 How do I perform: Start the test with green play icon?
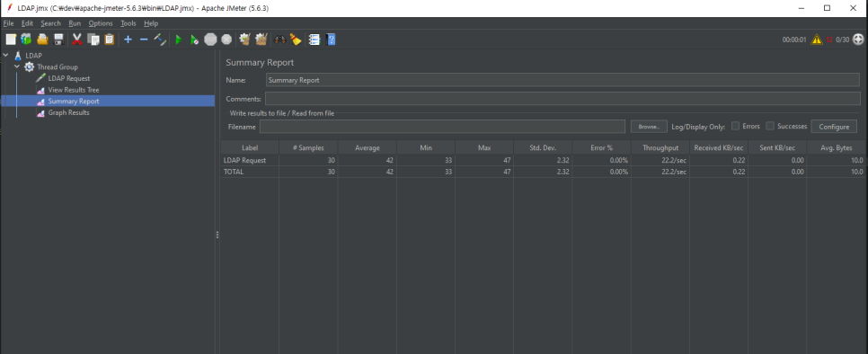(178, 40)
